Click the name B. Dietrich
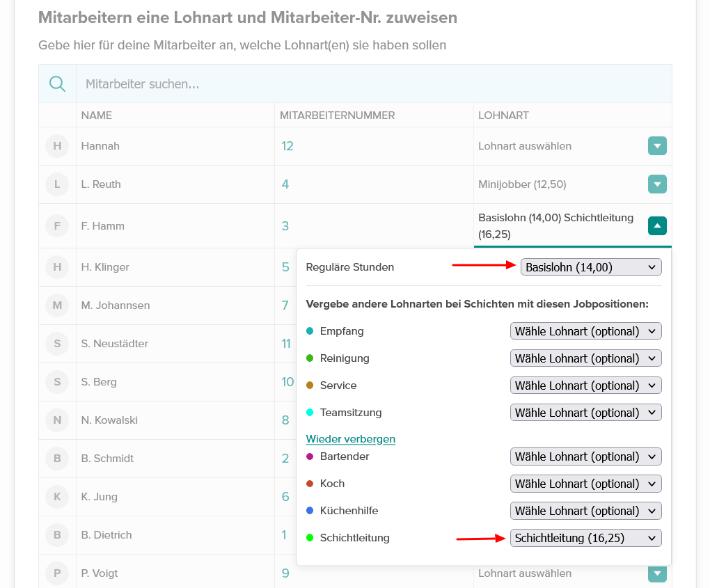 pyautogui.click(x=106, y=534)
